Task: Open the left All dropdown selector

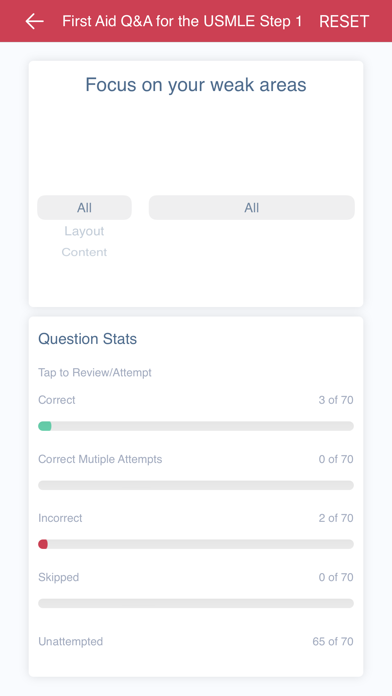Action: (x=84, y=207)
